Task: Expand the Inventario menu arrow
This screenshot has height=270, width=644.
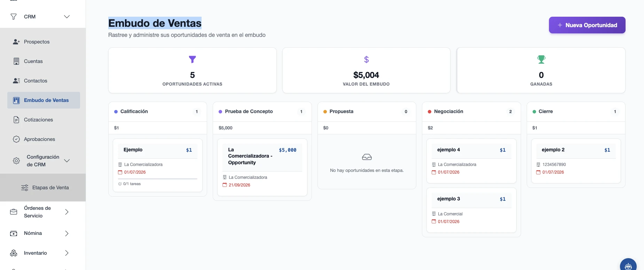Action: click(67, 253)
